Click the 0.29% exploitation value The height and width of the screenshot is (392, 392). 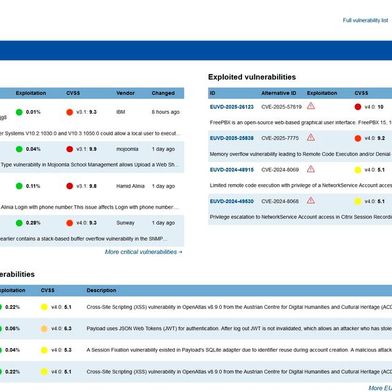tap(33, 223)
